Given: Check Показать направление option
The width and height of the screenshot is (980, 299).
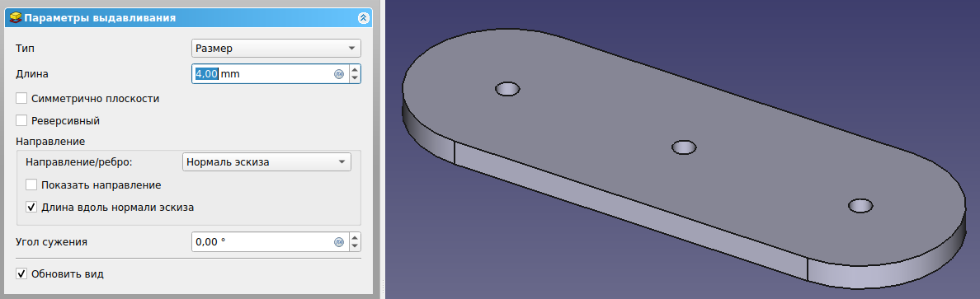Looking at the screenshot, I should coord(31,185).
